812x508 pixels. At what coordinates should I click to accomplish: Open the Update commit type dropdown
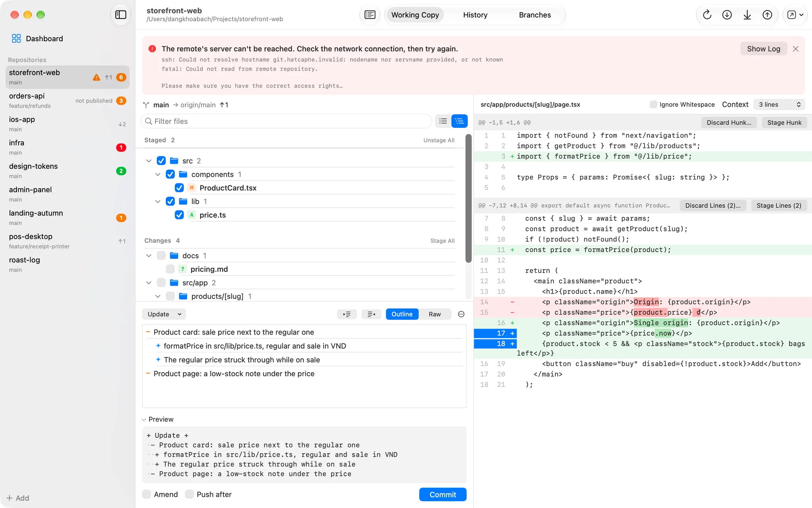point(164,314)
